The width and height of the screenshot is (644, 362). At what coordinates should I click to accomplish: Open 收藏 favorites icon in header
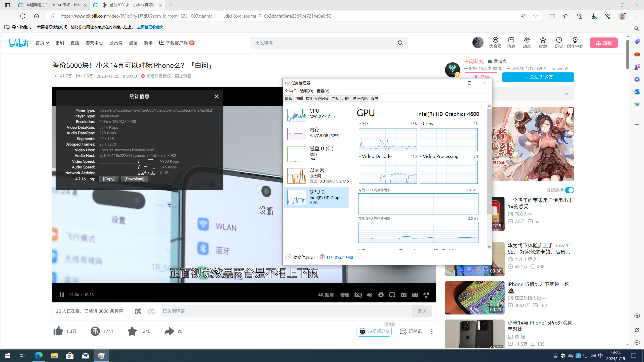543,42
